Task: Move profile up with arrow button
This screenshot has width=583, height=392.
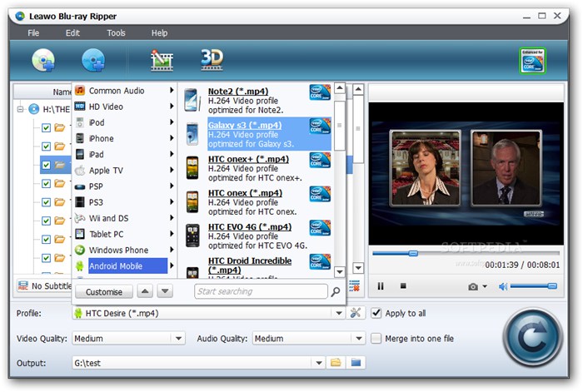Action: point(145,291)
